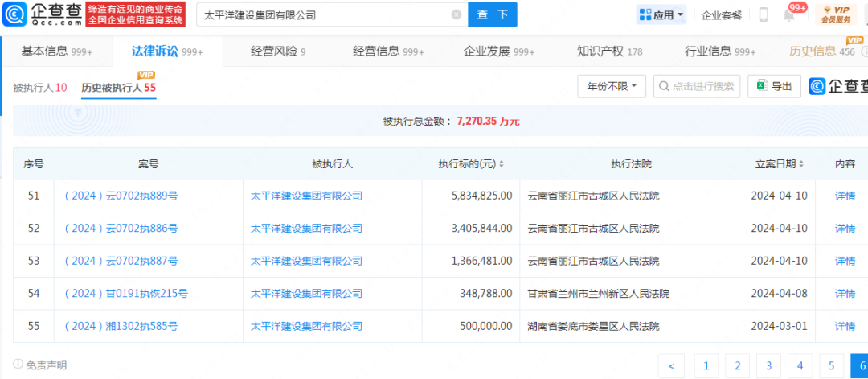Open case （2024）云0702执887号
The height and width of the screenshot is (379, 868).
tap(121, 261)
